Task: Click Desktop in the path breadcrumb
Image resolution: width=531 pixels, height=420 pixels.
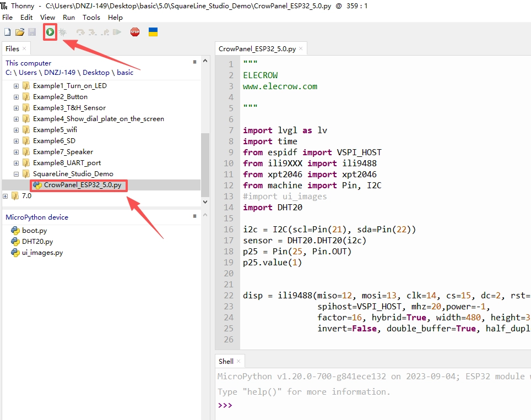Action: click(96, 73)
